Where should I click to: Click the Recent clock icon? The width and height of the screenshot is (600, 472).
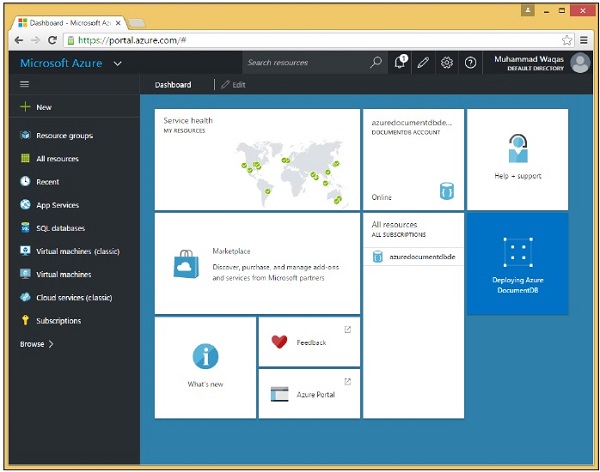(25, 181)
